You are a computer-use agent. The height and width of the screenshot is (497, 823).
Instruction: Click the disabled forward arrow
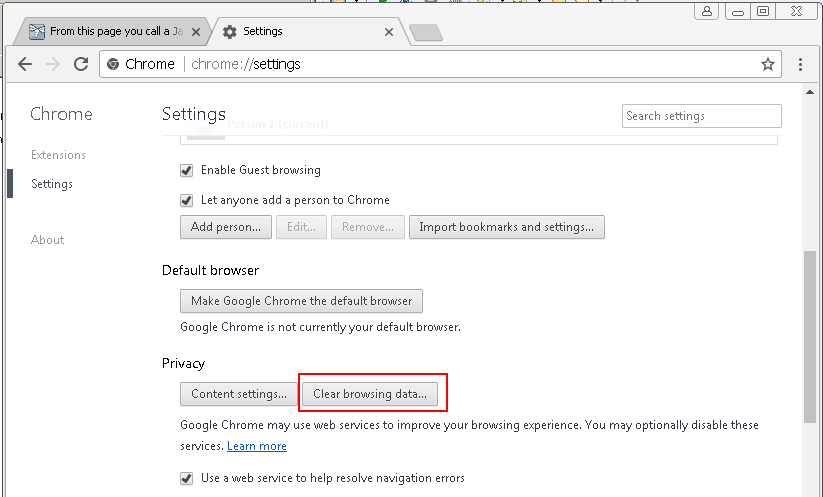point(53,64)
